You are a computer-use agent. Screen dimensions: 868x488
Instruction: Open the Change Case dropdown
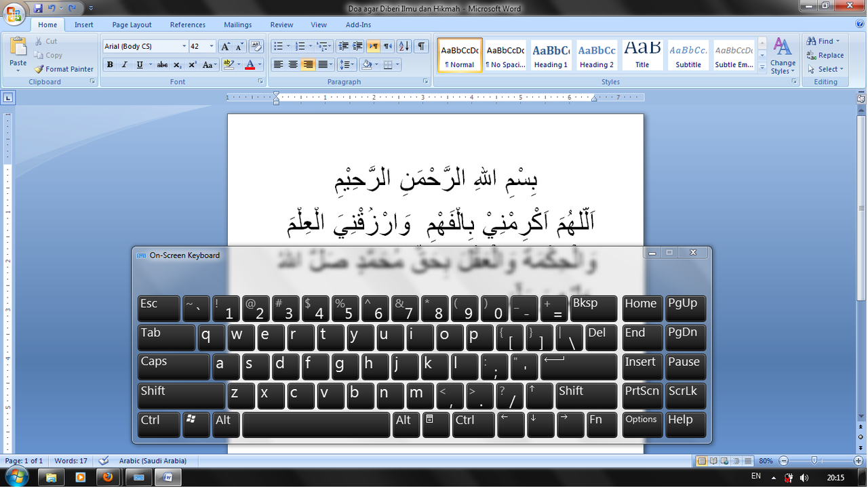click(210, 65)
